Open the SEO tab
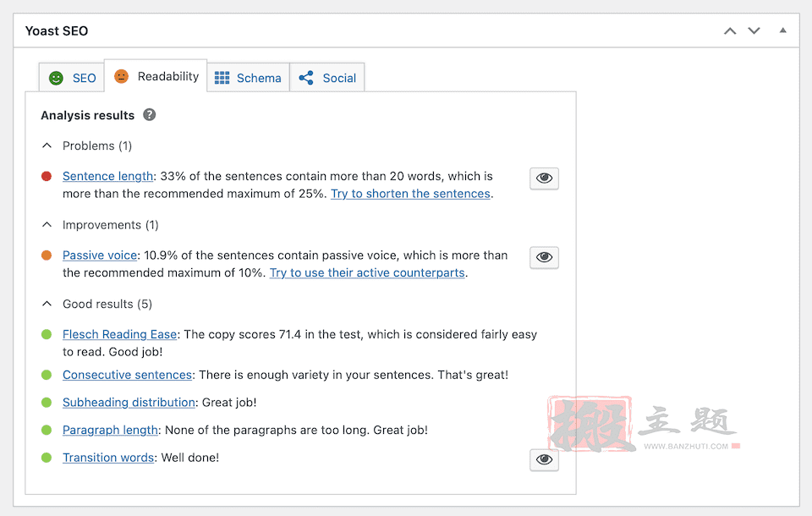The height and width of the screenshot is (516, 812). (72, 78)
